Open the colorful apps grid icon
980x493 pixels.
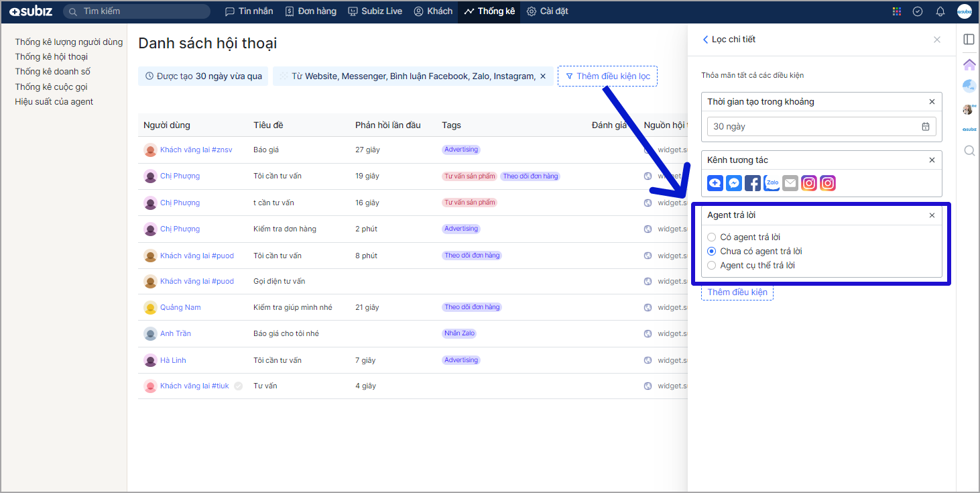(x=897, y=11)
